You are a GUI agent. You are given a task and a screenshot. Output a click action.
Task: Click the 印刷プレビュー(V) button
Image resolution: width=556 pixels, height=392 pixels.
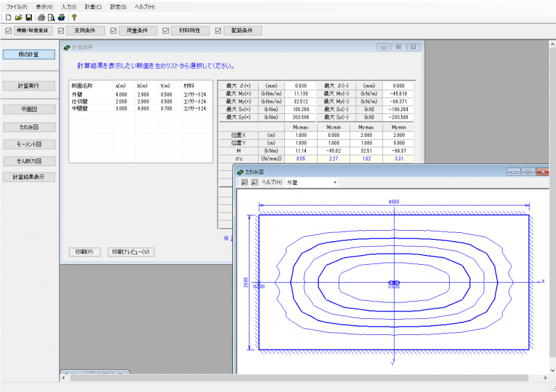click(131, 252)
